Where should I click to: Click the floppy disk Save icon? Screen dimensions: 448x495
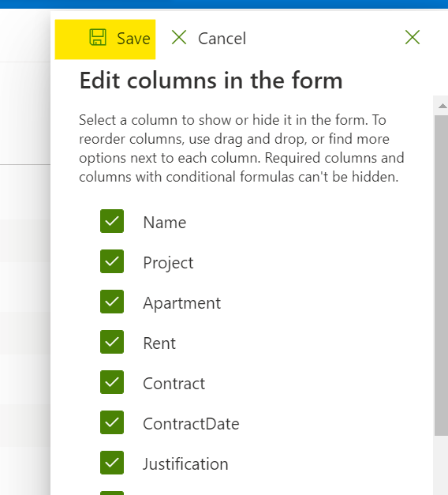tap(98, 38)
